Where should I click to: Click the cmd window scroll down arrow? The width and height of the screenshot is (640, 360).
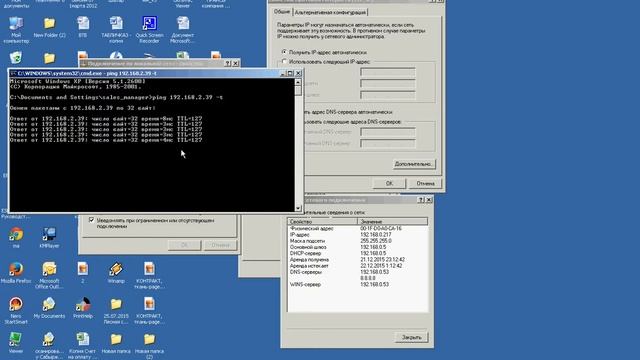[298, 208]
